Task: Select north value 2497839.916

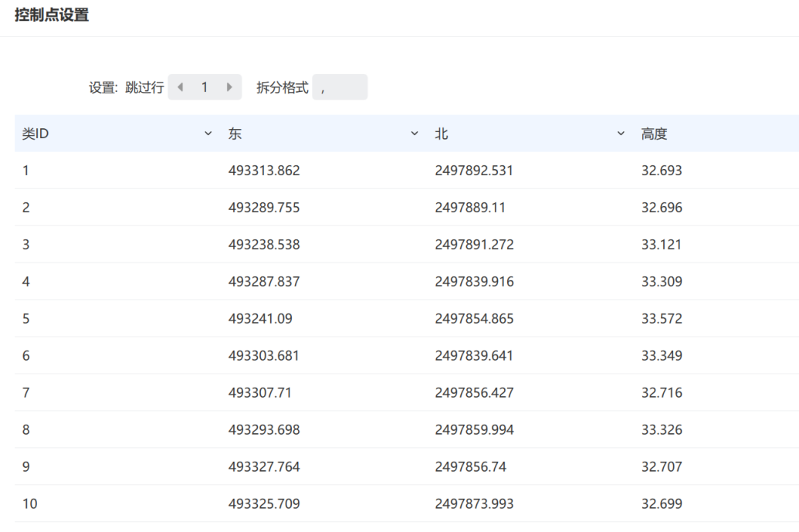Action: pos(474,282)
